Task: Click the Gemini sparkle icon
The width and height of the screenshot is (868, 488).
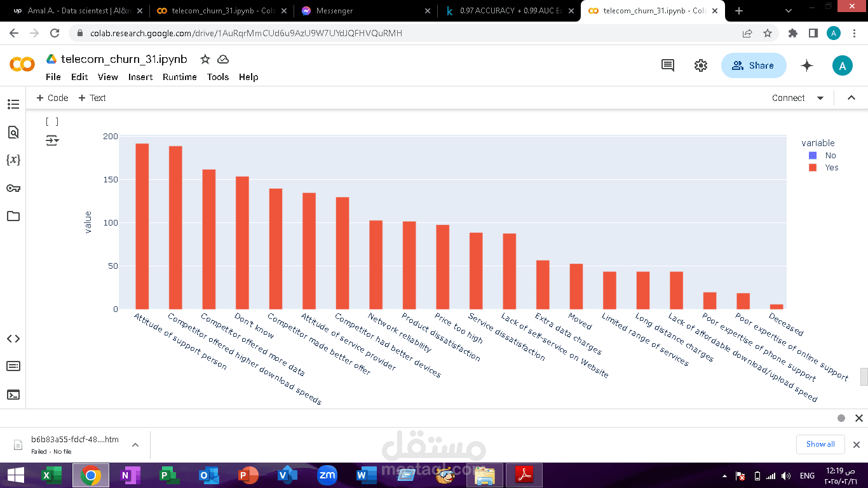Action: (x=807, y=65)
